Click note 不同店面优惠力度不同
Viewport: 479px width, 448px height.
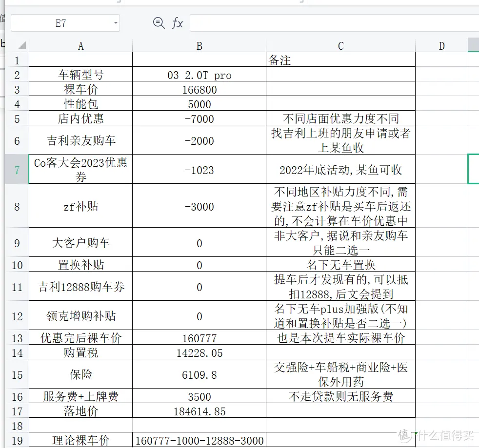click(340, 118)
